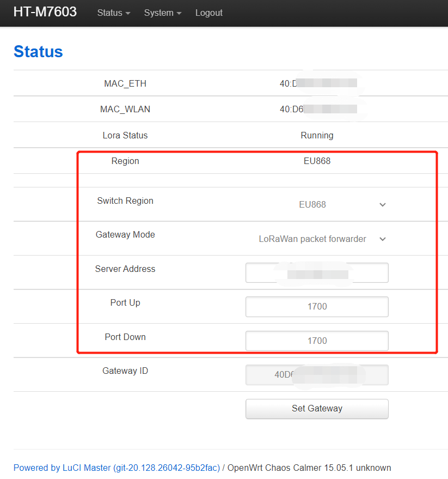
Task: Open the Powered by LuCI Master link
Action: coord(116,468)
